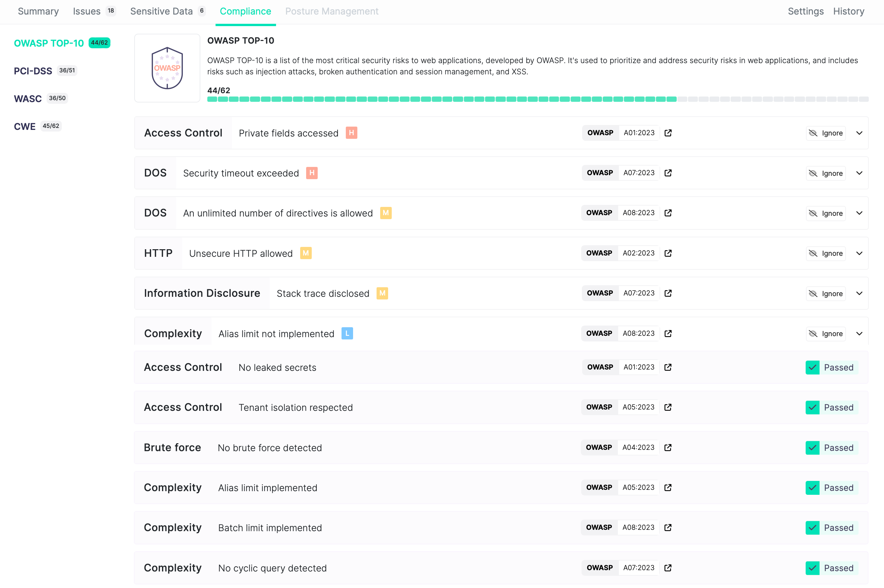Select PCI-DSS compliance standard
Viewport: 884px width, 588px height.
[x=33, y=70]
